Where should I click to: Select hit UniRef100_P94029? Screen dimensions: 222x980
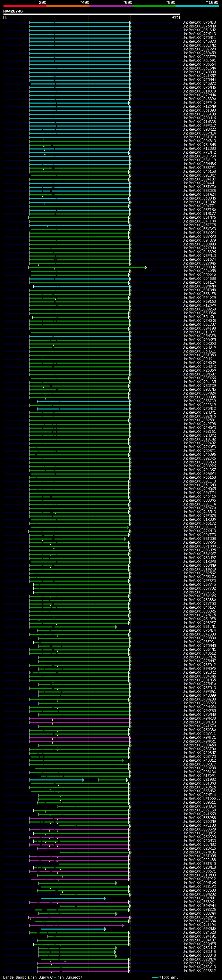point(199,298)
